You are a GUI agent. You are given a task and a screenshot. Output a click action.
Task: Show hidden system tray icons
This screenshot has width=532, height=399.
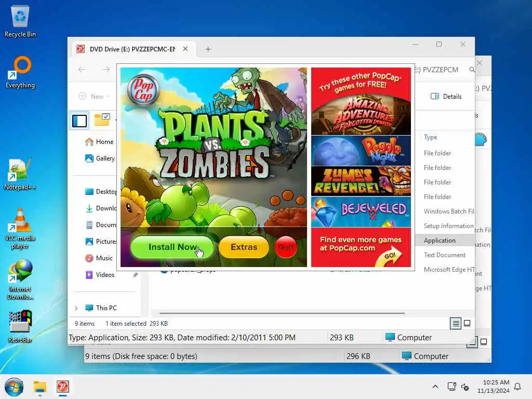[435, 387]
